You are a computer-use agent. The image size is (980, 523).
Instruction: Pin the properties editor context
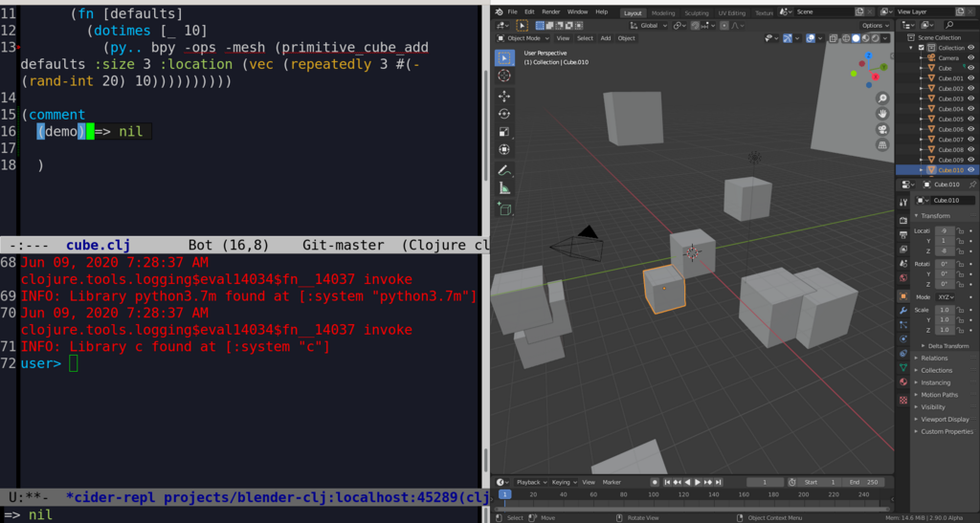[x=972, y=185]
